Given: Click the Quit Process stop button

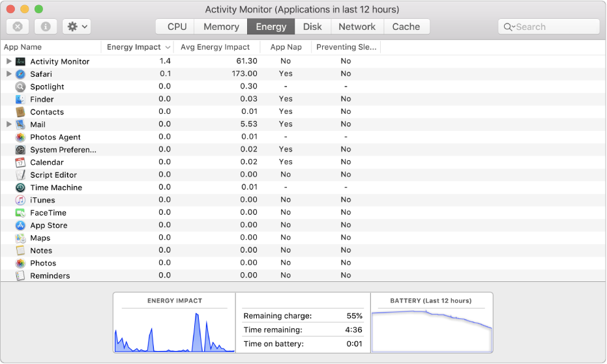Looking at the screenshot, I should 18,27.
